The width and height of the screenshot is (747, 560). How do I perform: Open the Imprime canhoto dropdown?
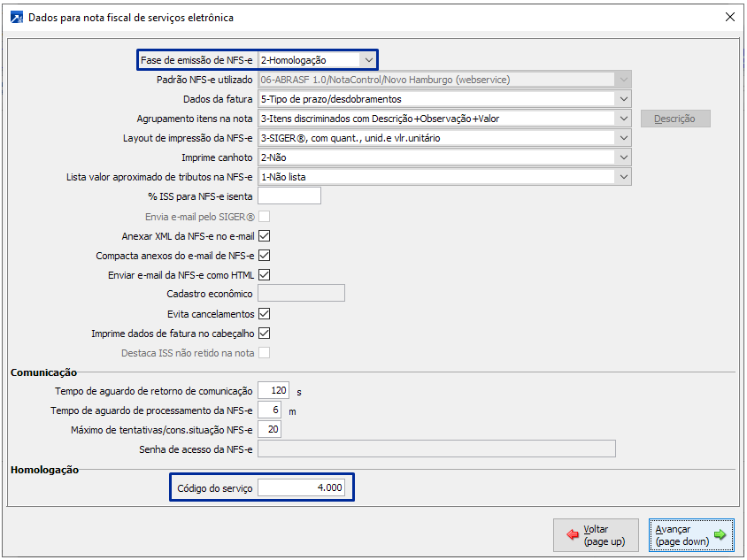(624, 157)
